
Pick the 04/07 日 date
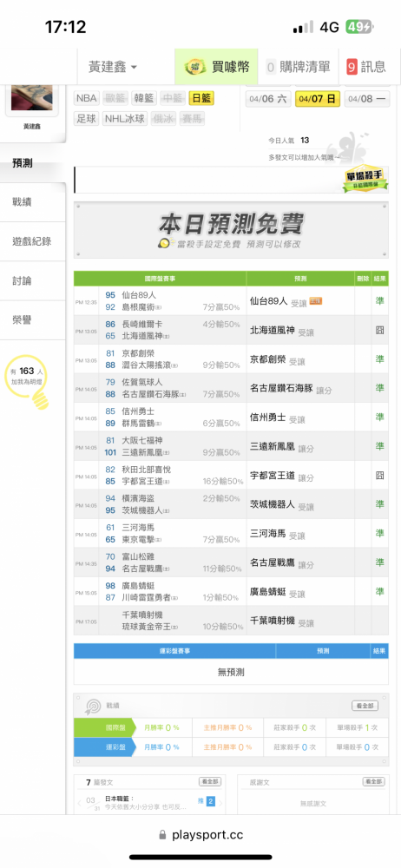click(318, 99)
